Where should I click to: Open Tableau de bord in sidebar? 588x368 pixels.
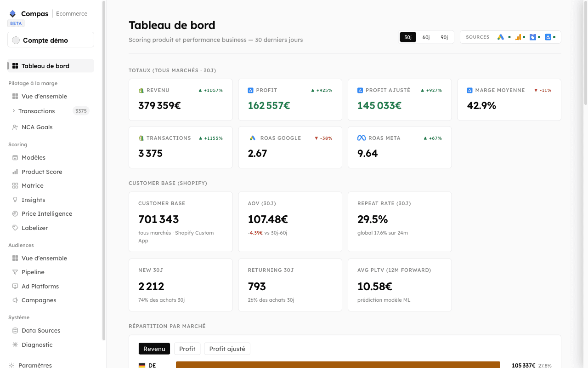tap(51, 66)
